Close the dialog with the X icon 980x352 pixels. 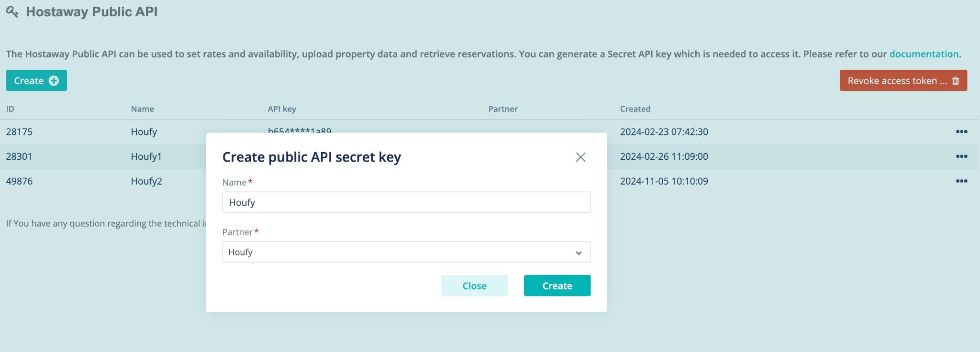coord(580,157)
